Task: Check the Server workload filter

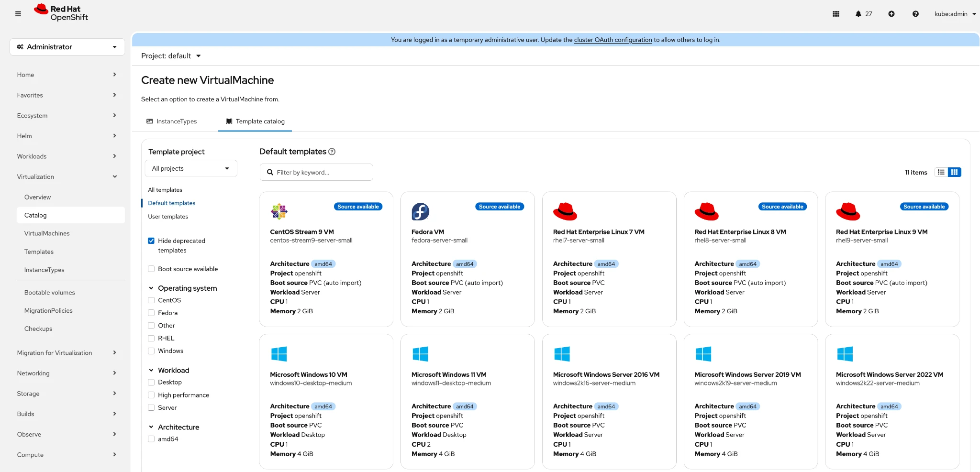Action: tap(151, 408)
